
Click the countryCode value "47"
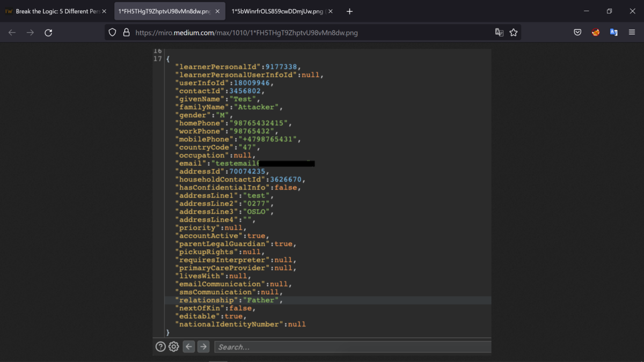pyautogui.click(x=248, y=147)
